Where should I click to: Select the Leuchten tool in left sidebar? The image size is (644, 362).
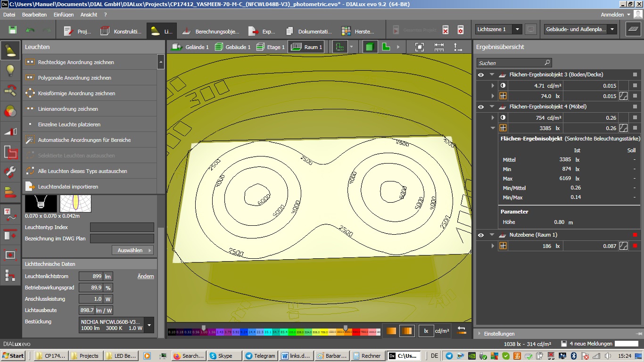coord(10,50)
